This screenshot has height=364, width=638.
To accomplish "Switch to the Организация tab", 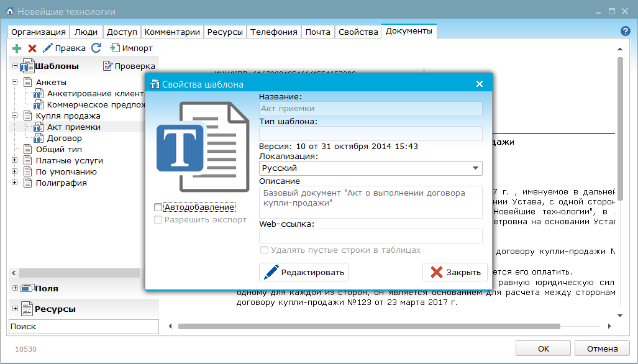I will [39, 32].
